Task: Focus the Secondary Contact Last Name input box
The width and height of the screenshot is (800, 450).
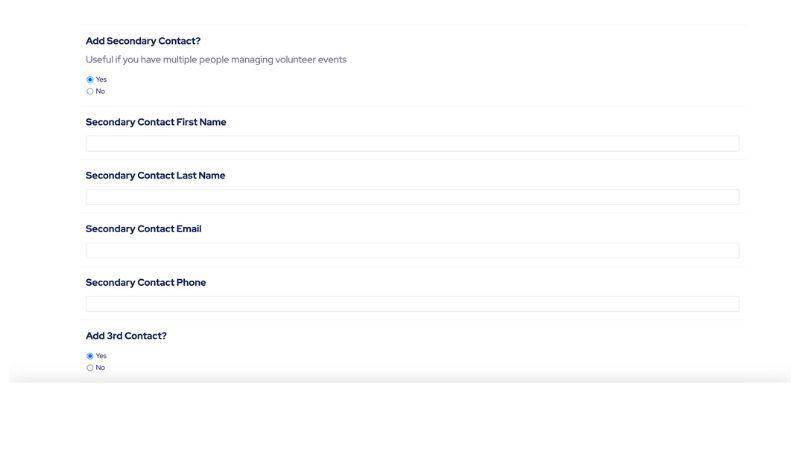Action: [412, 197]
